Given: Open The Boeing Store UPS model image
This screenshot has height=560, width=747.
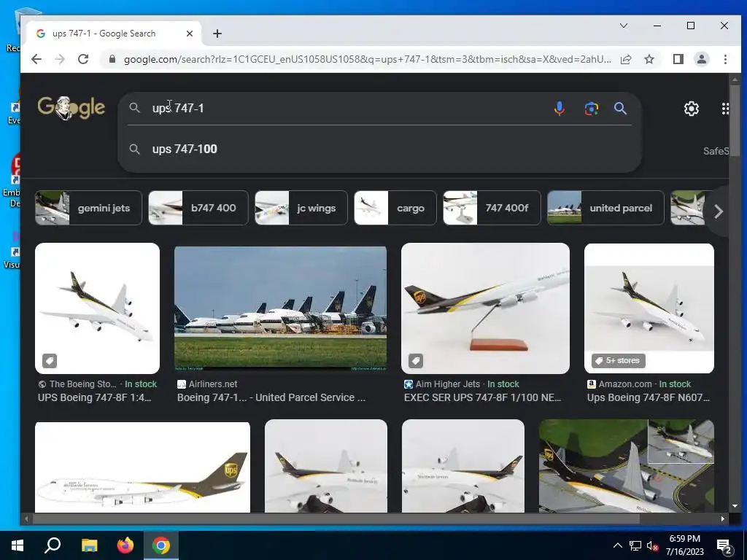Looking at the screenshot, I should point(97,308).
